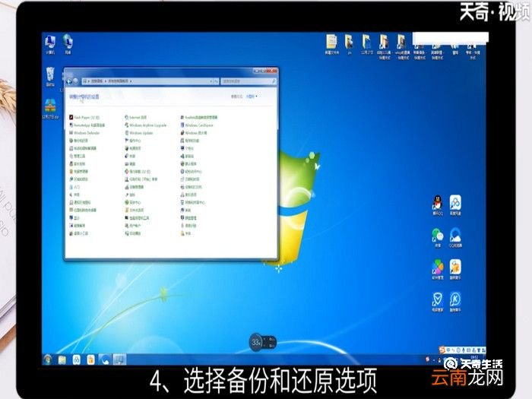Select the 酷狗音乐 K icon shortcut
The width and height of the screenshot is (532, 399).
point(455,302)
